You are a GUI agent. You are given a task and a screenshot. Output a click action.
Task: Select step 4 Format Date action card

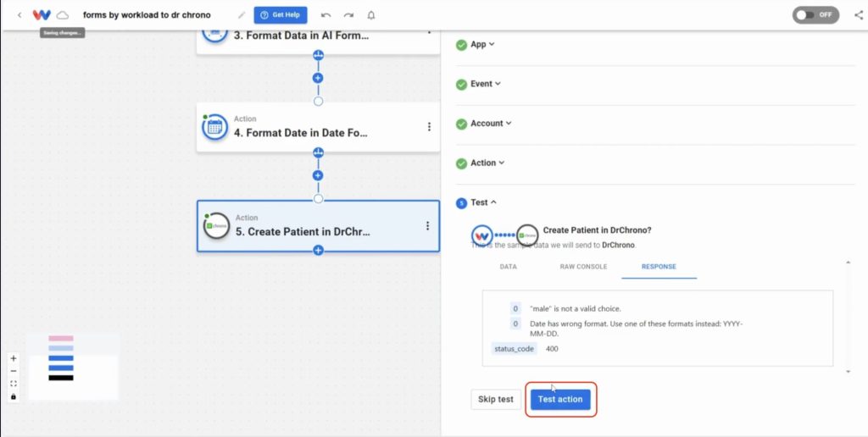pos(319,127)
